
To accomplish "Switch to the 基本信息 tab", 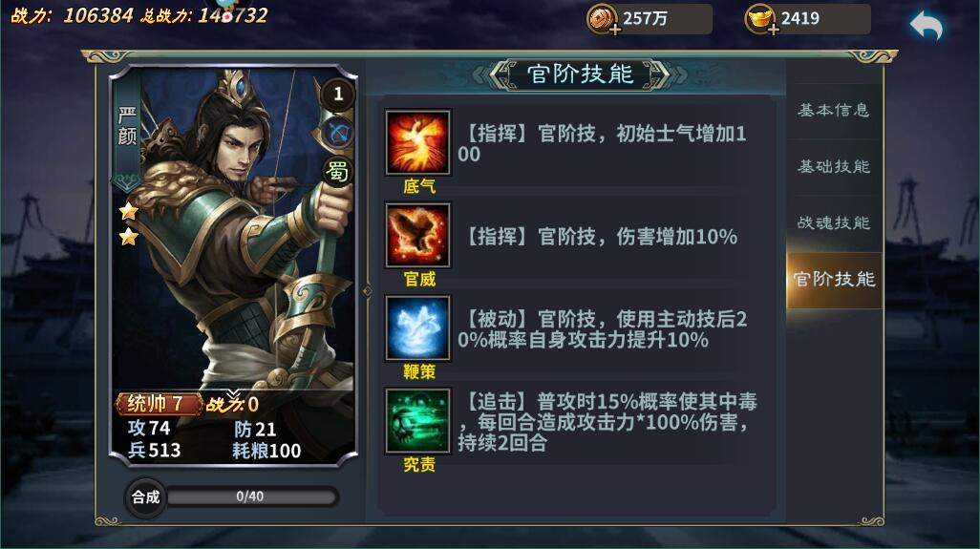I will [833, 111].
